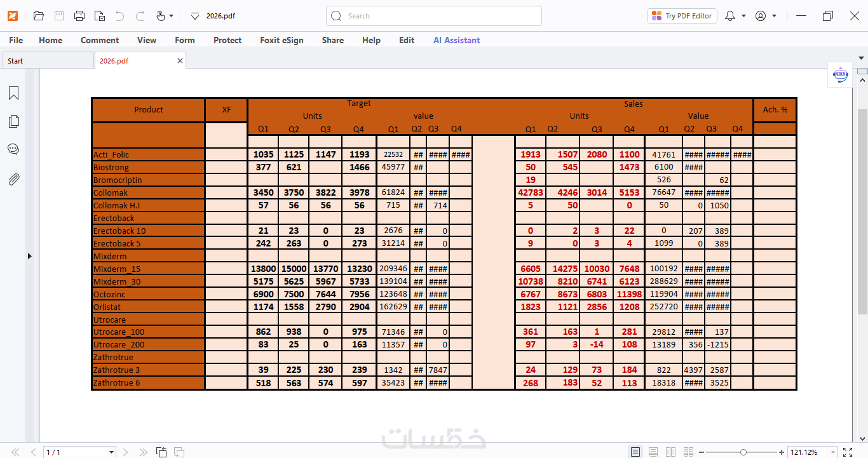Click the zoom out minus button
This screenshot has width=868, height=458.
[x=702, y=452]
